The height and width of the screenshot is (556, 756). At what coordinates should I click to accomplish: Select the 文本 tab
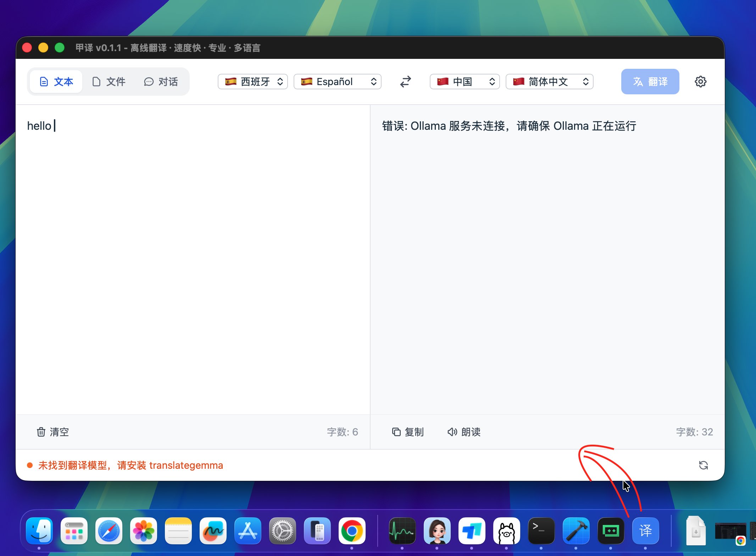(56, 82)
